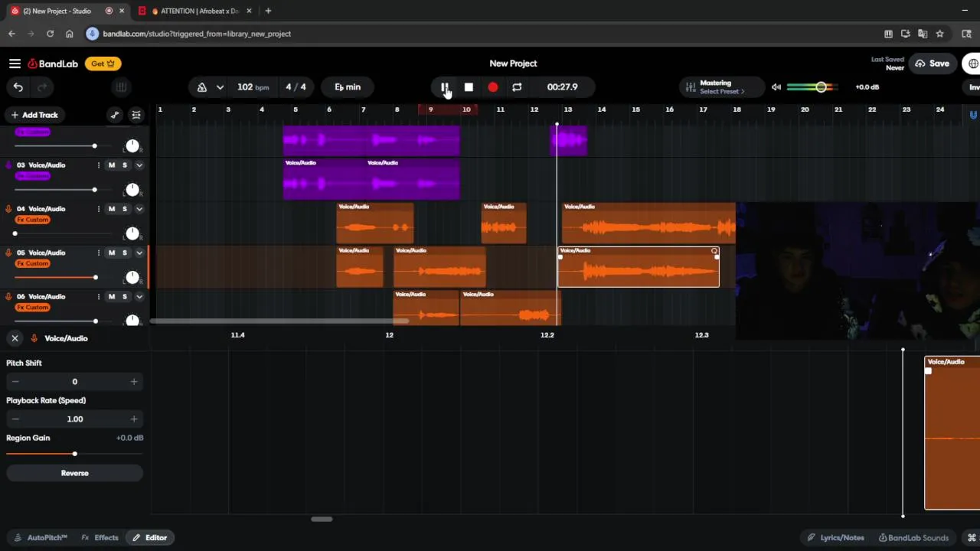Open Fx Custom on track 05
The height and width of the screenshot is (551, 980).
tap(33, 263)
